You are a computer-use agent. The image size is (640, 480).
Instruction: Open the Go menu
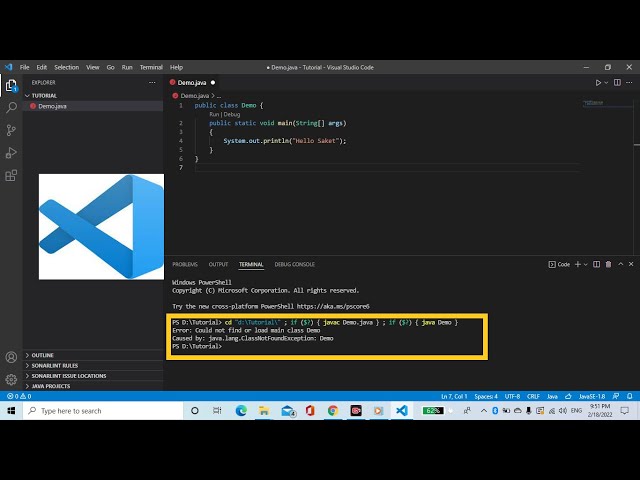point(111,67)
